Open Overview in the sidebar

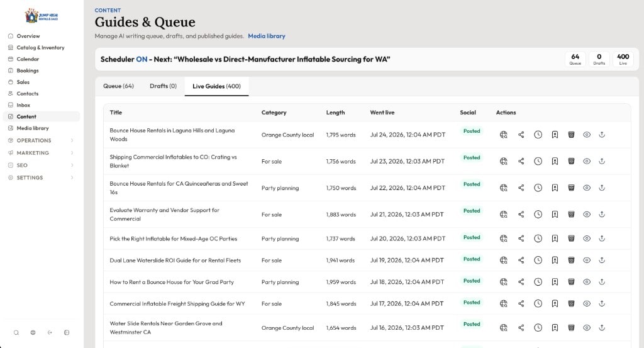coord(41,36)
